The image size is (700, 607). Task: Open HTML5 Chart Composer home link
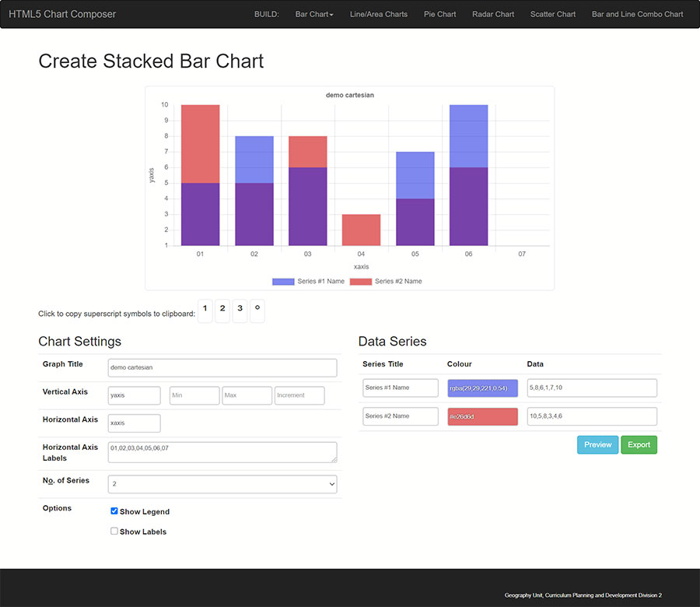[x=62, y=14]
